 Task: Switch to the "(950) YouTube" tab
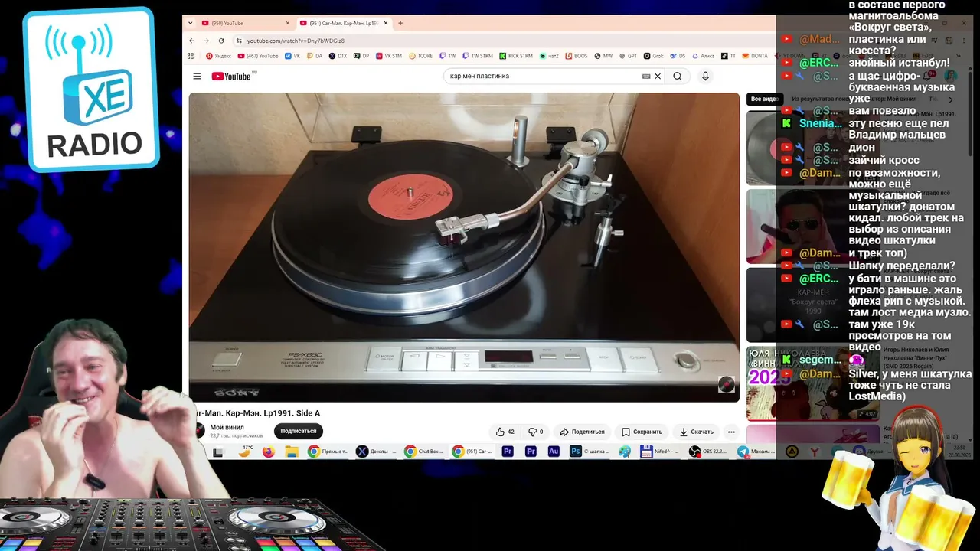pyautogui.click(x=240, y=23)
